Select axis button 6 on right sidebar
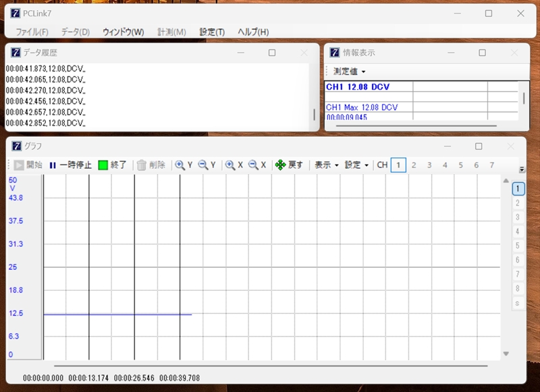540x392 pixels. tap(518, 260)
